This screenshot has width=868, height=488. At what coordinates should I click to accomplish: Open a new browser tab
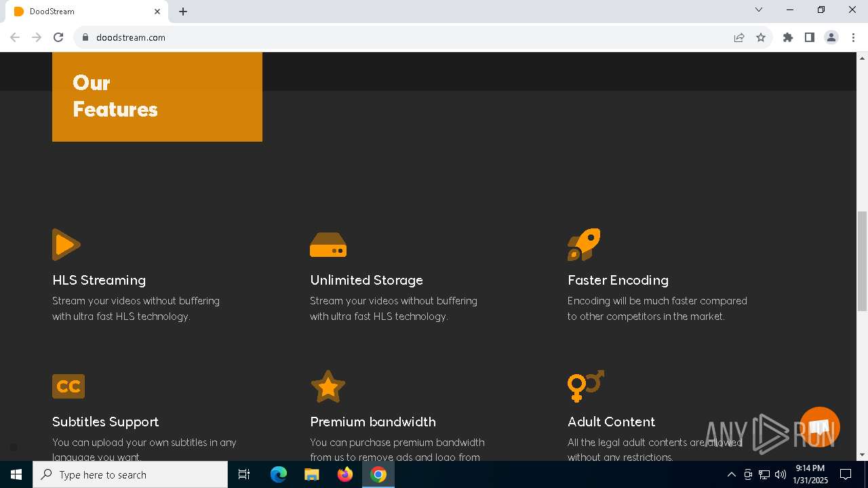click(183, 12)
